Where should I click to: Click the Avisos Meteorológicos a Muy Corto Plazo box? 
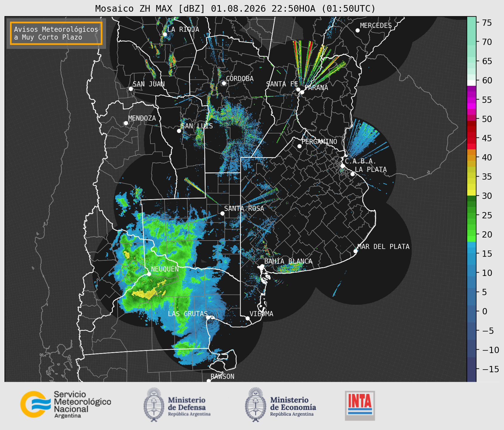tap(56, 33)
